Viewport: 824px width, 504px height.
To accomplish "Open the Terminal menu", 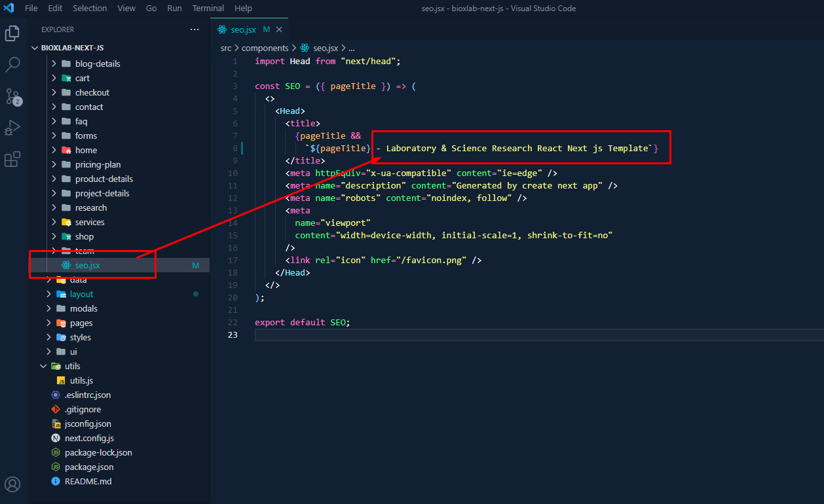I will coord(207,8).
